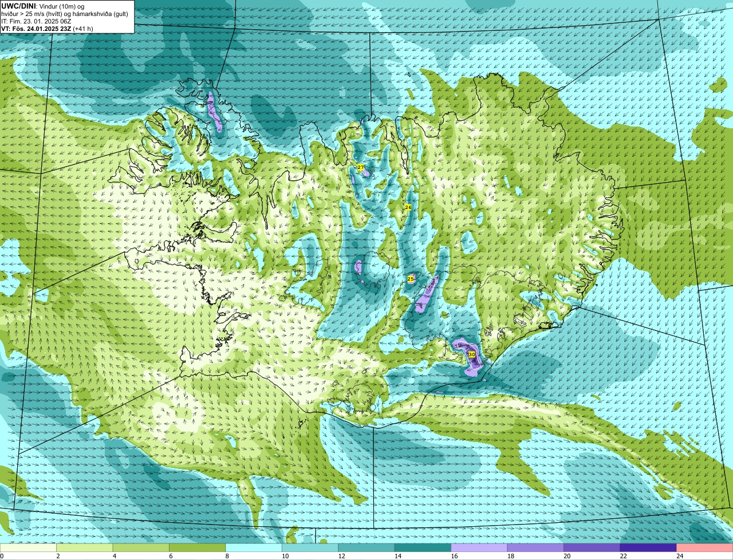Click the legend tick label 6
Screen dimensions: 733x560
[x=171, y=555]
